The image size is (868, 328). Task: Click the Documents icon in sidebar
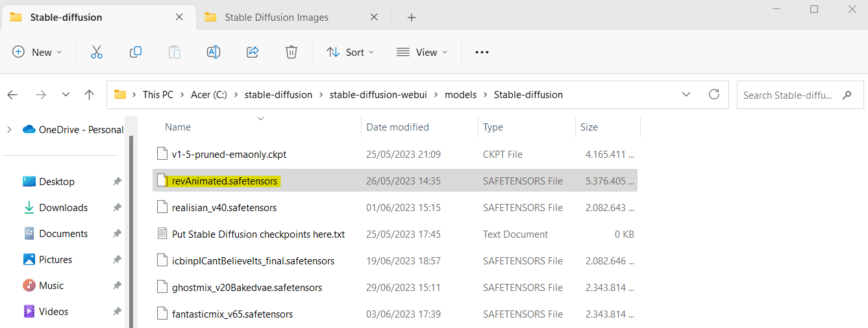29,234
